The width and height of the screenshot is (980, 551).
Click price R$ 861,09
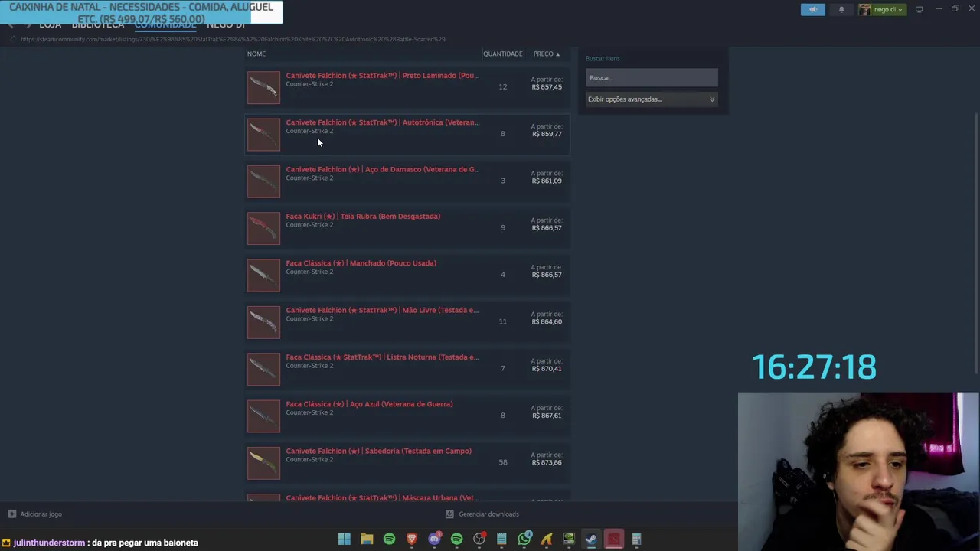(x=547, y=181)
